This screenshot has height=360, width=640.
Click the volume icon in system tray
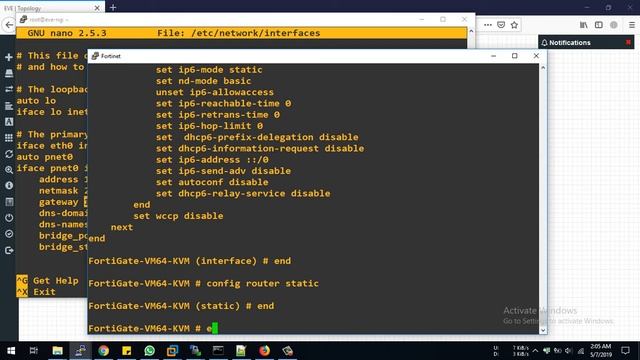pos(568,351)
